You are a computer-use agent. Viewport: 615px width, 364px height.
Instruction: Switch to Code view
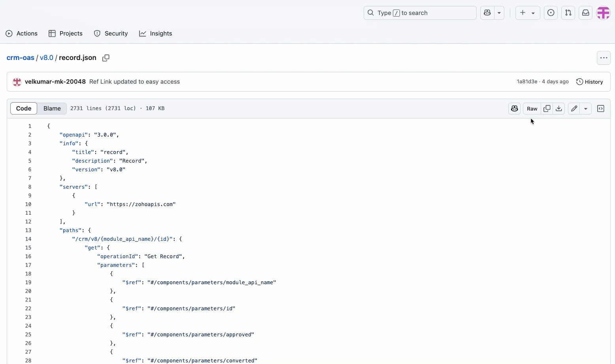(x=24, y=109)
